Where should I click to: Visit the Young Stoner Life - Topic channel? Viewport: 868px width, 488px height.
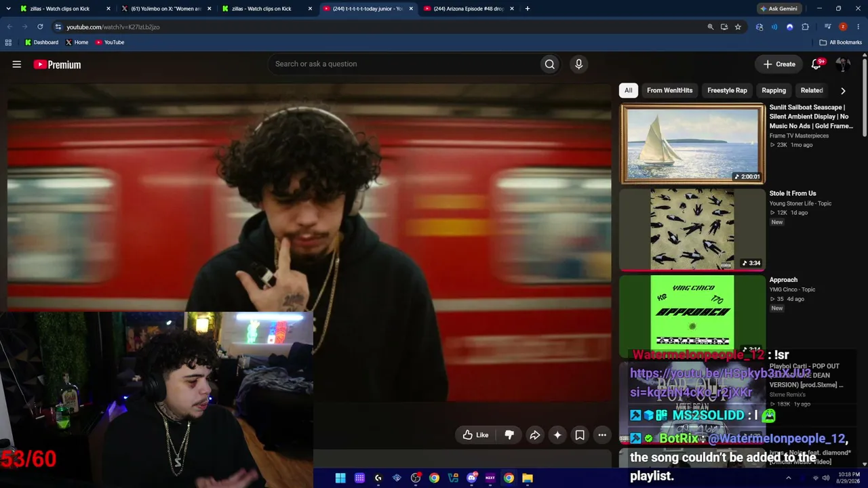[x=800, y=203]
